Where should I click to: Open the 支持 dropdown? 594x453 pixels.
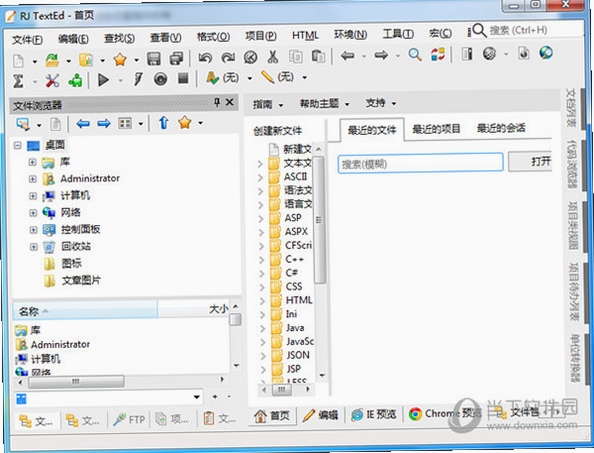381,103
